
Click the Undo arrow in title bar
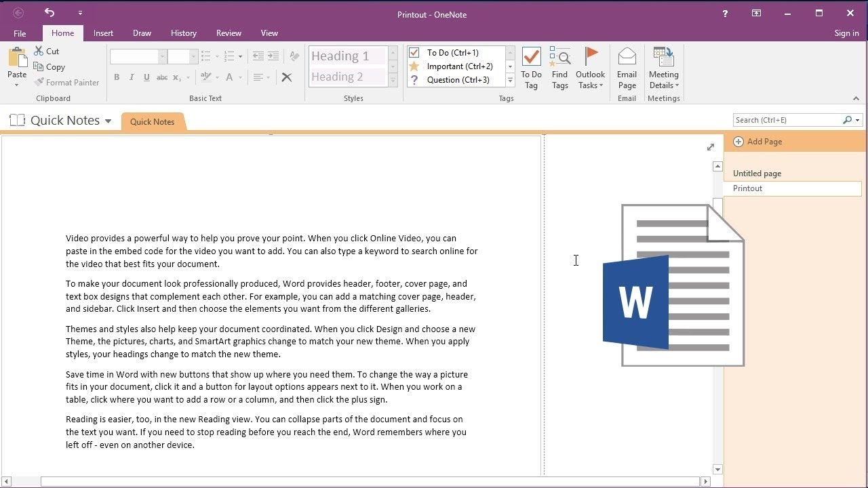pos(50,12)
